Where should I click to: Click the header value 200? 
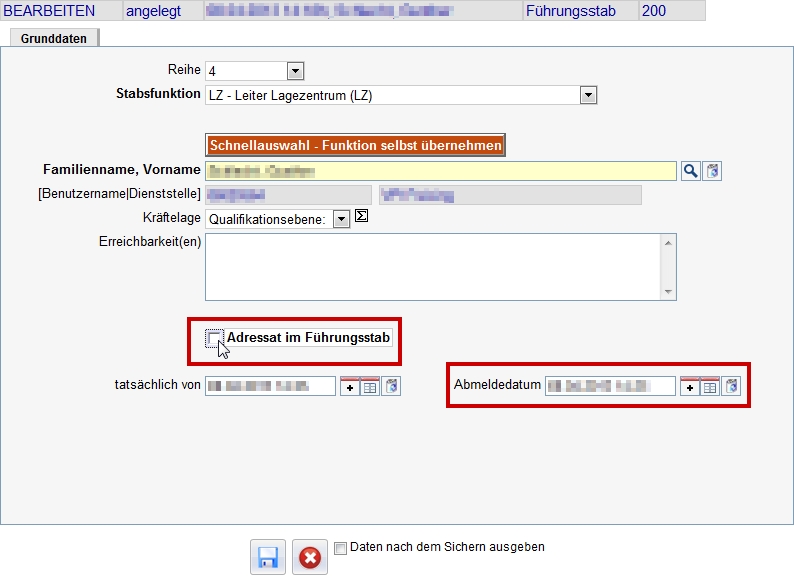tap(654, 11)
